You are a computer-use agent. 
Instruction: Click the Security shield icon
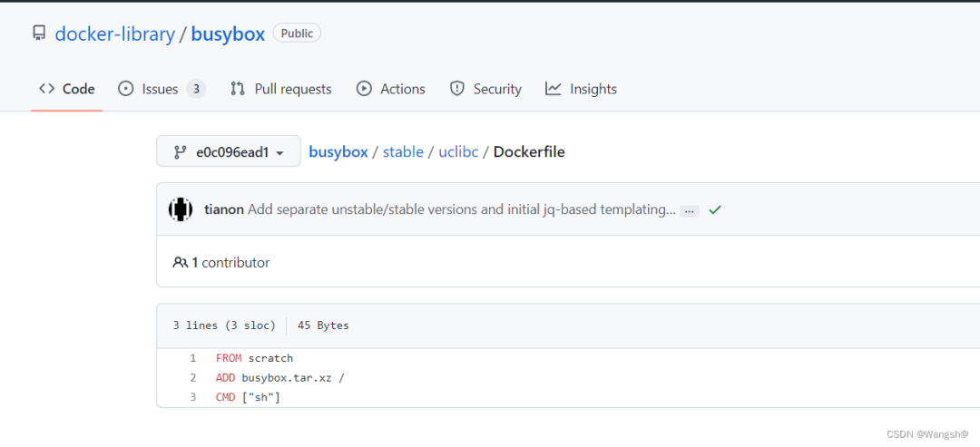click(456, 89)
